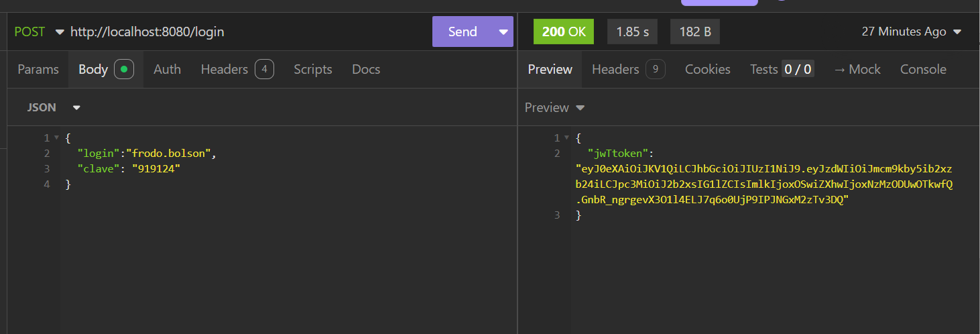The width and height of the screenshot is (980, 334).
Task: Open the Tests 0 / 0 tab
Action: 782,69
